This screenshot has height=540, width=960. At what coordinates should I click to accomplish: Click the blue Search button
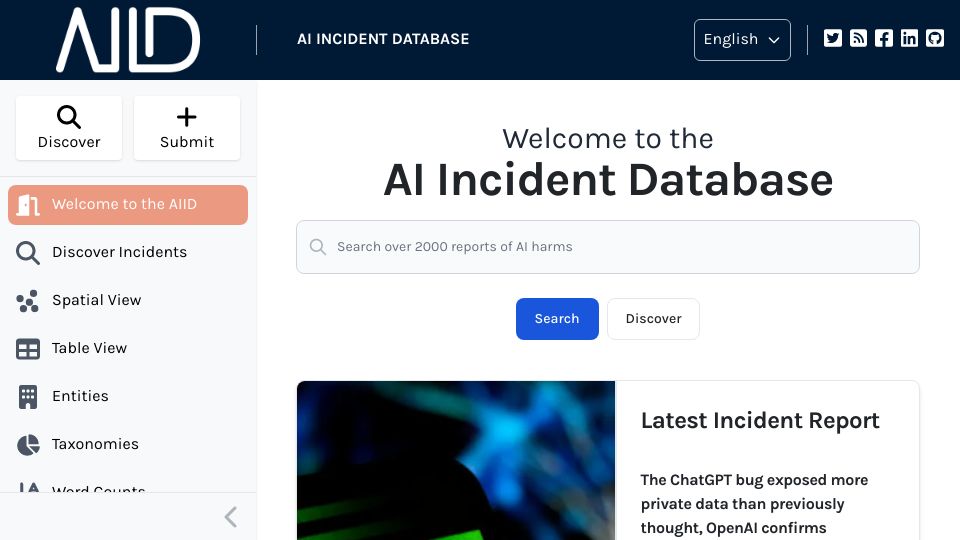557,319
